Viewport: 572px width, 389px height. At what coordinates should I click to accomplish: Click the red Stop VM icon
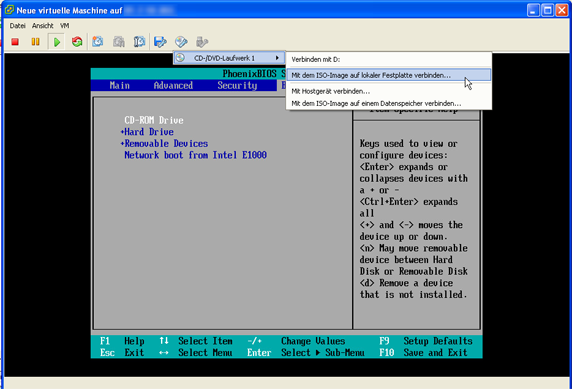pyautogui.click(x=15, y=42)
